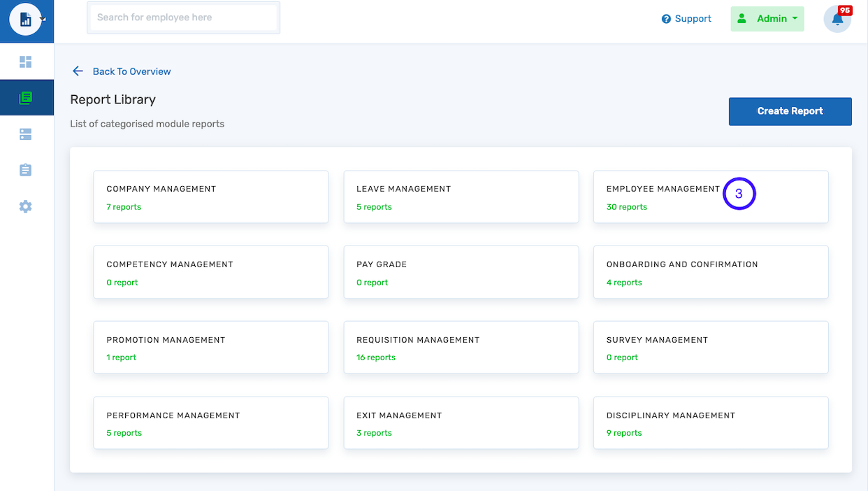
Task: Open notifications via the bell icon
Action: coord(837,20)
